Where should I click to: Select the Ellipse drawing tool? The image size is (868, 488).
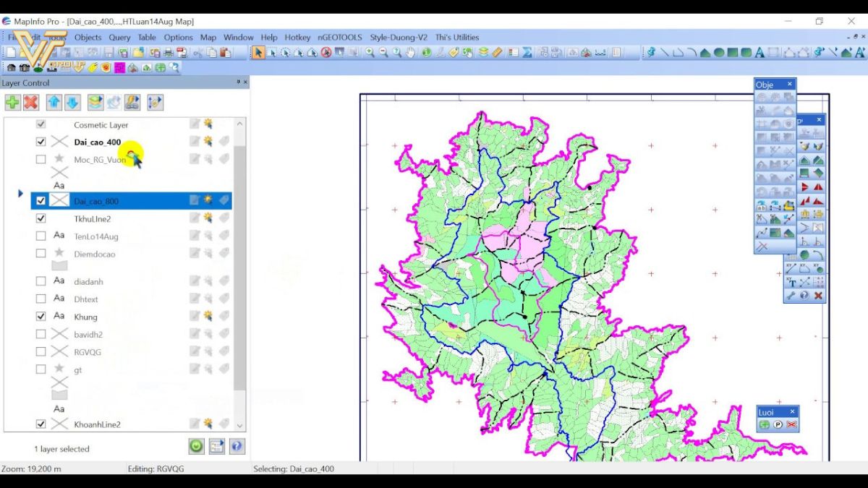[x=719, y=52]
